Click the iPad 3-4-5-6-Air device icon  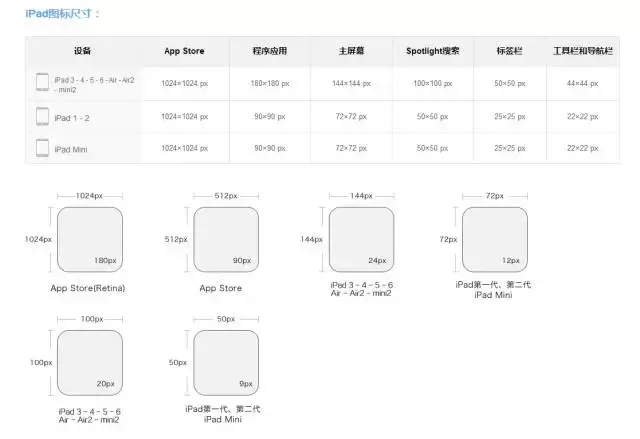(x=42, y=82)
